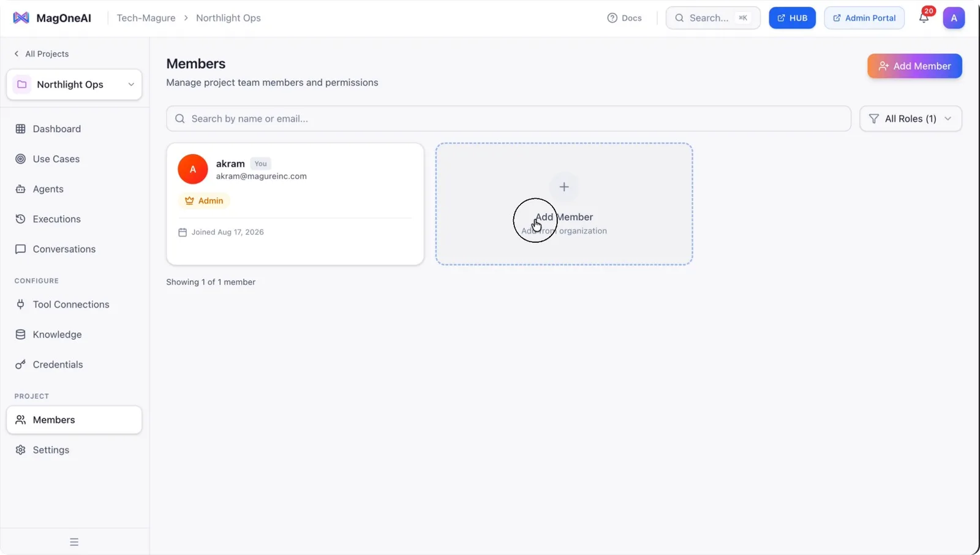
Task: Click the filter funnel icon
Action: (x=874, y=119)
